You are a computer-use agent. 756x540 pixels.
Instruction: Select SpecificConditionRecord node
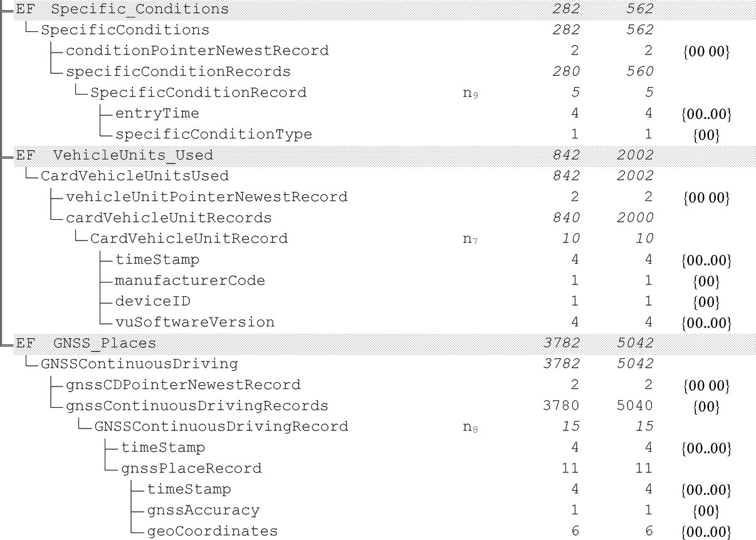pos(199,93)
